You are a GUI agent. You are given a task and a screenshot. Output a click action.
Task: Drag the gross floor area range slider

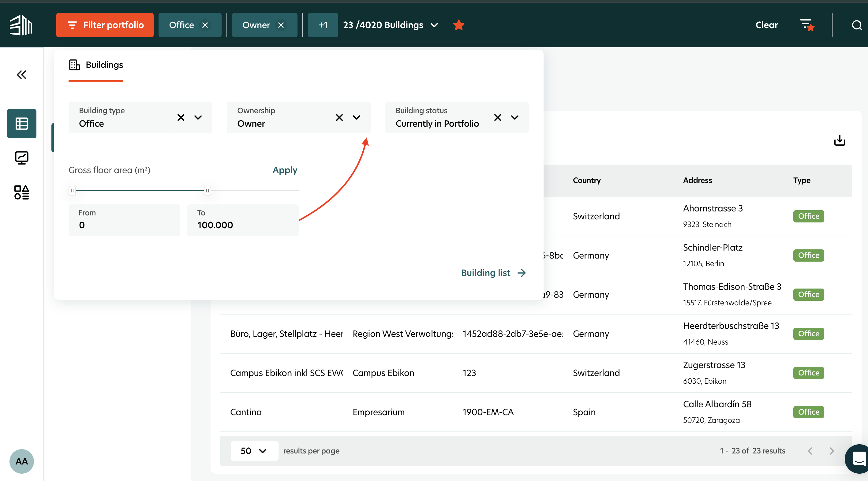click(x=208, y=190)
